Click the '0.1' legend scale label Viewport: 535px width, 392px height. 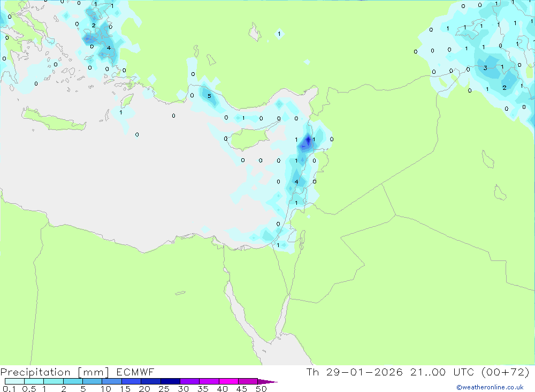coord(9,389)
